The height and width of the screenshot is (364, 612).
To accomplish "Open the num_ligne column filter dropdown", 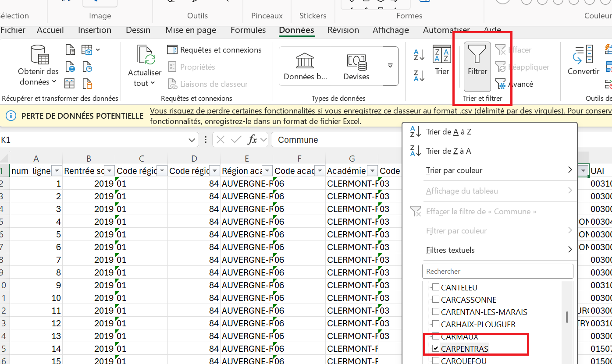I will tap(57, 171).
